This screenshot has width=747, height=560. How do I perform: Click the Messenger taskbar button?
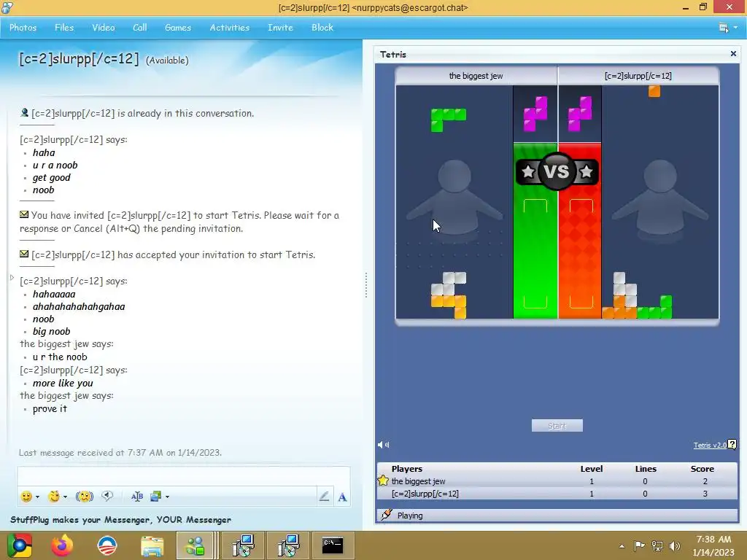[x=195, y=545]
